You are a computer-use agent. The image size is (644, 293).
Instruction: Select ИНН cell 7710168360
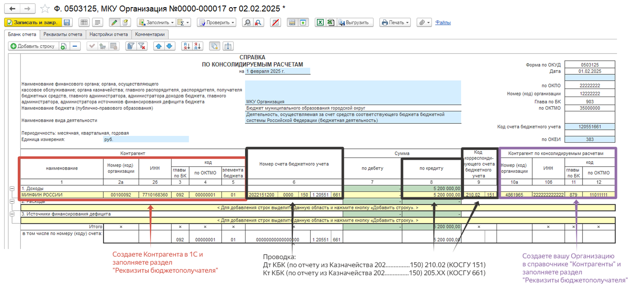pyautogui.click(x=155, y=195)
